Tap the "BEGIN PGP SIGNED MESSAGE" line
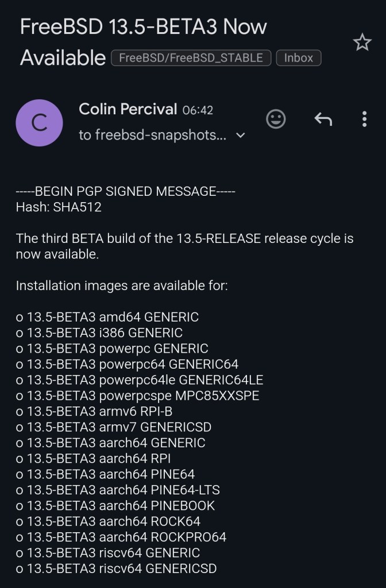This screenshot has height=588, width=386. pos(125,191)
